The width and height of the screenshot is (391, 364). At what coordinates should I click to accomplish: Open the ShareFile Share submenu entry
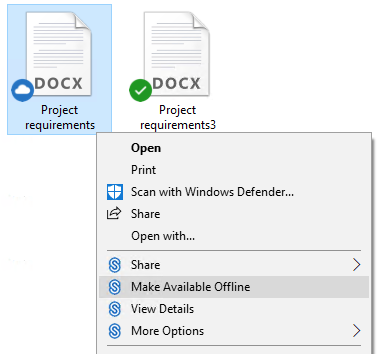(234, 265)
